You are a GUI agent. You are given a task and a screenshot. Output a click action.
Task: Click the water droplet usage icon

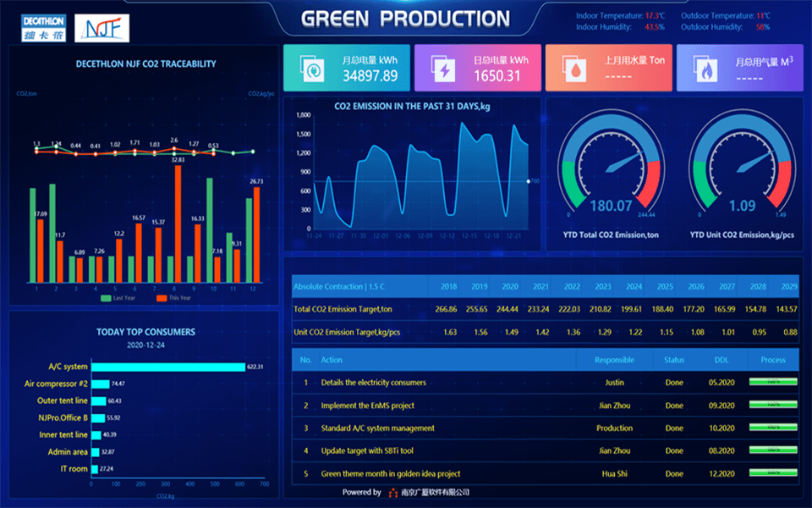click(574, 68)
